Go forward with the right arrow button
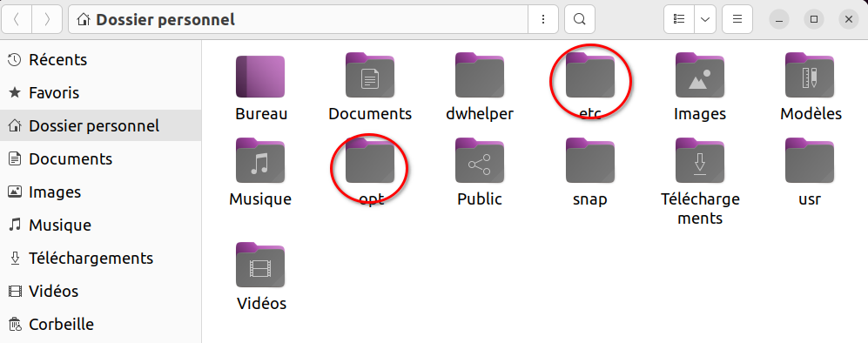The image size is (868, 343). point(47,19)
